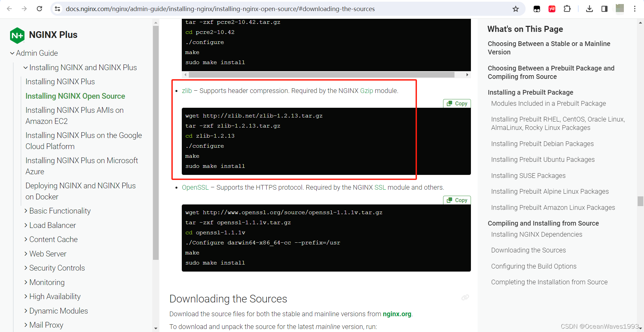Viewport: 644px width, 332px height.
Task: Expand the High Availability section
Action: (x=26, y=296)
